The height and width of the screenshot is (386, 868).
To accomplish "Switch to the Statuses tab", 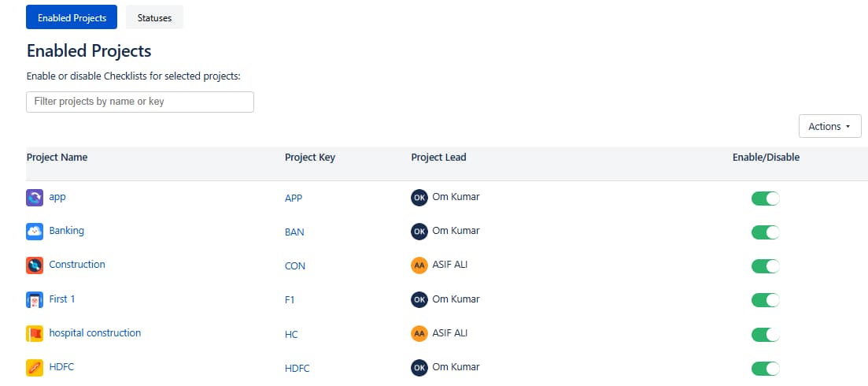I will tap(154, 17).
